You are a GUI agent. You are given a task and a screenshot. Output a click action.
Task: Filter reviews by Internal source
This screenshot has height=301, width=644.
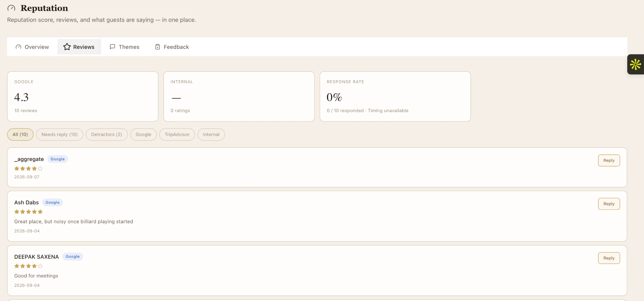coord(211,134)
